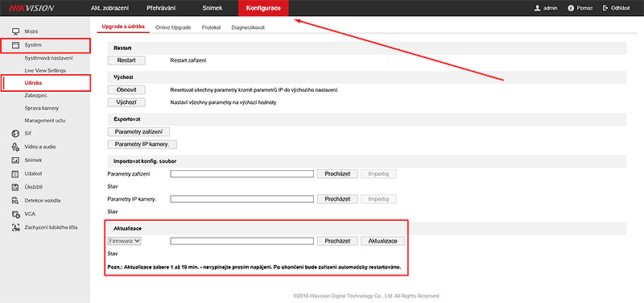Click the Místní monitor icon
The height and width of the screenshot is (303, 644).
coord(15,31)
